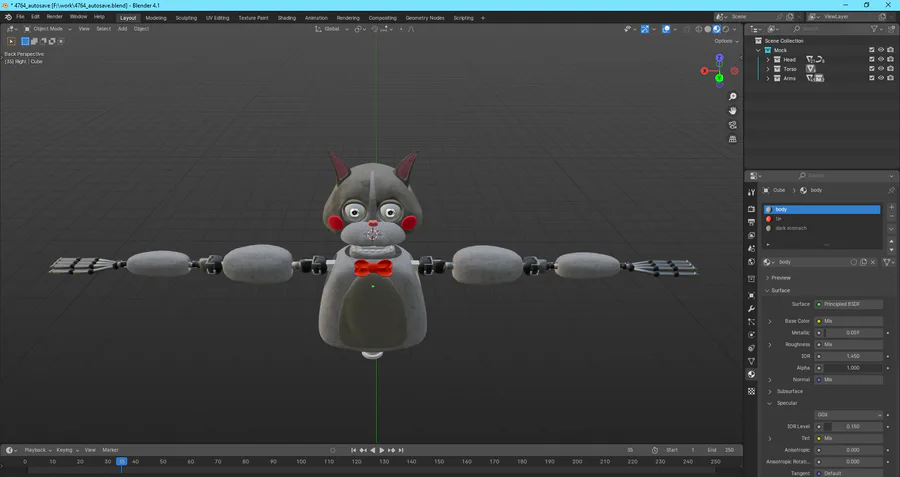Toggle Mock collection exclude checkbox
The width and height of the screenshot is (900, 477).
(872, 50)
